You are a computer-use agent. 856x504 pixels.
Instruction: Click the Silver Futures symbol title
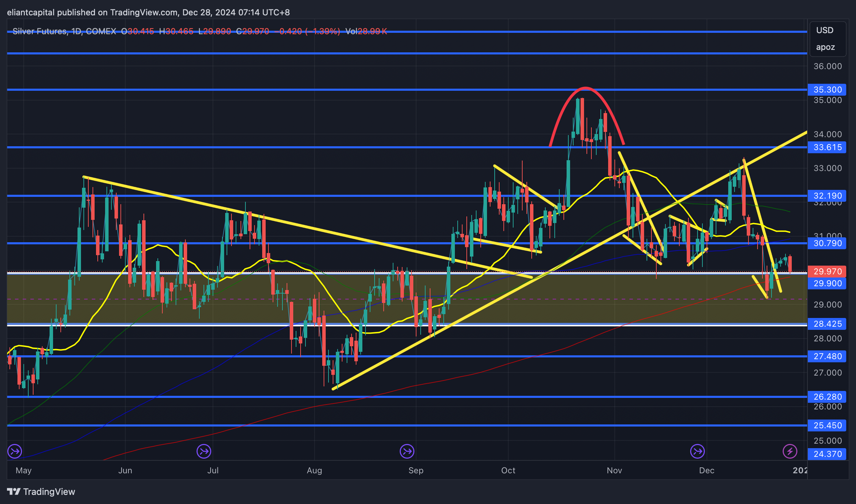pos(40,31)
